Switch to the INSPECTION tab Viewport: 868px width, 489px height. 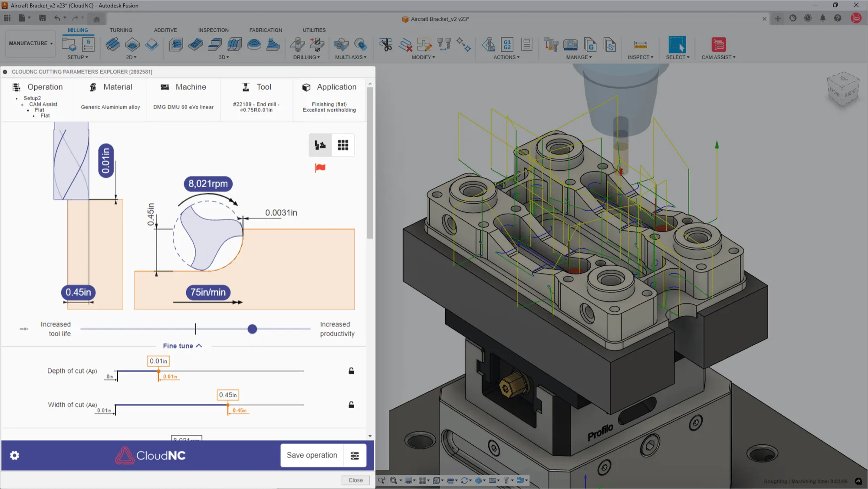213,30
